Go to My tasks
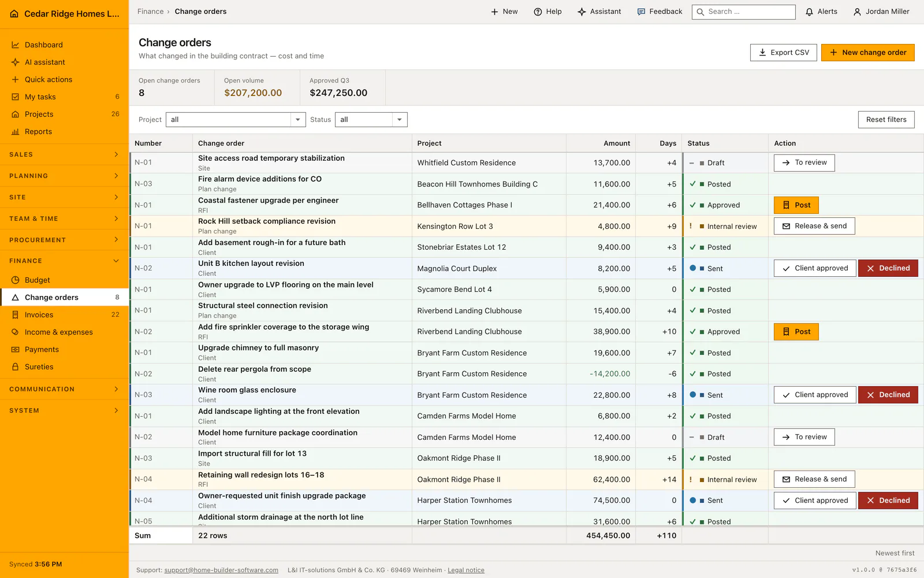This screenshot has width=924, height=578. (x=64, y=97)
